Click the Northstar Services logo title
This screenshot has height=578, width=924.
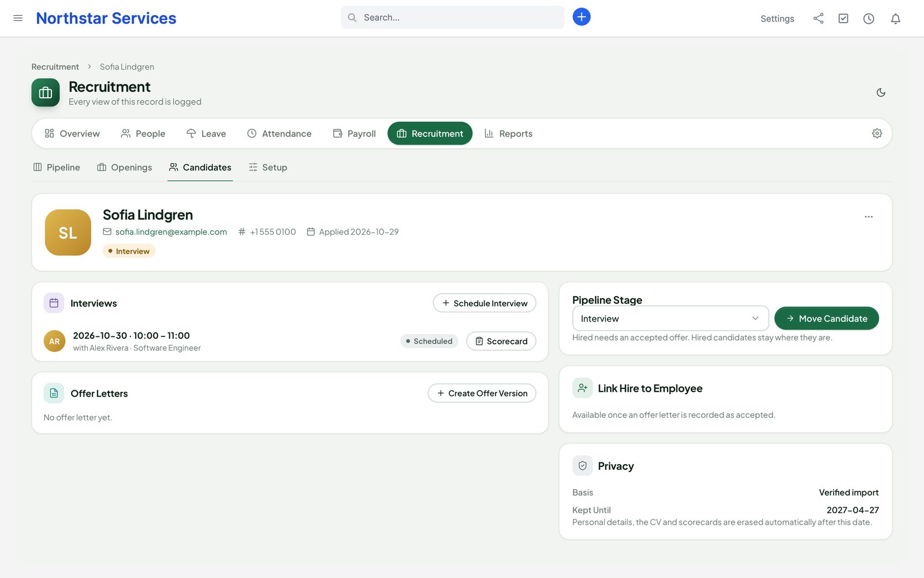pos(106,18)
